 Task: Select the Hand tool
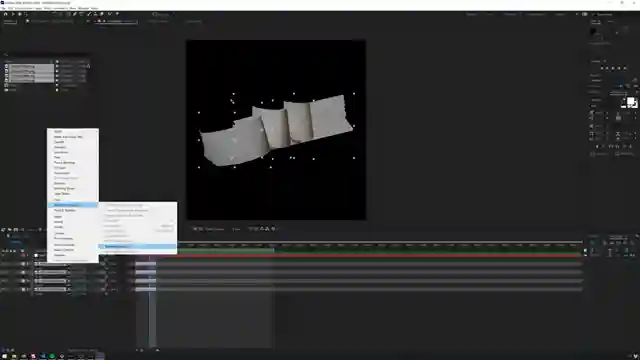tap(20, 14)
